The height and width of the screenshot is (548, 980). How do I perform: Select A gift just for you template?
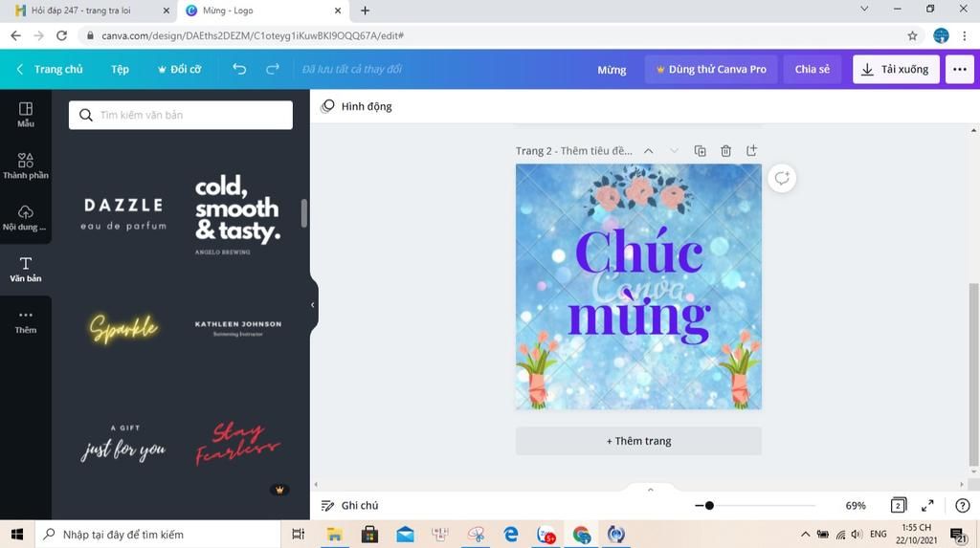tap(123, 443)
